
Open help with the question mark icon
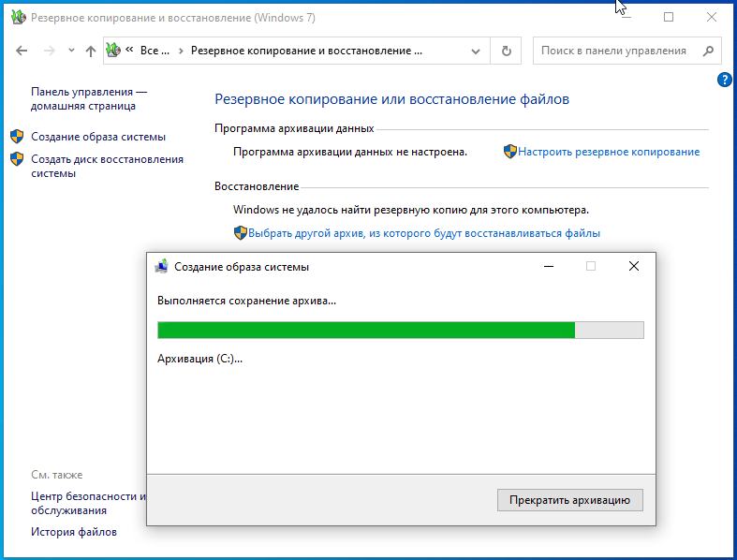pyautogui.click(x=724, y=80)
